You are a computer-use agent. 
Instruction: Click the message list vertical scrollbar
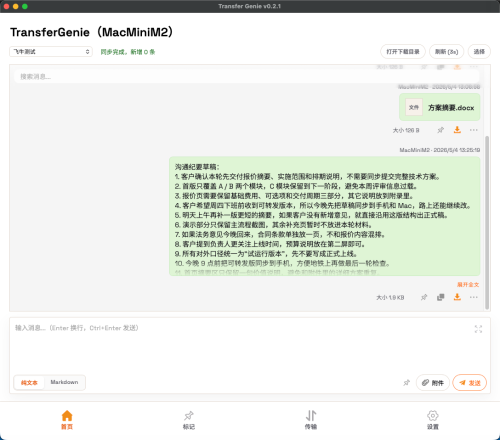pyautogui.click(x=487, y=222)
